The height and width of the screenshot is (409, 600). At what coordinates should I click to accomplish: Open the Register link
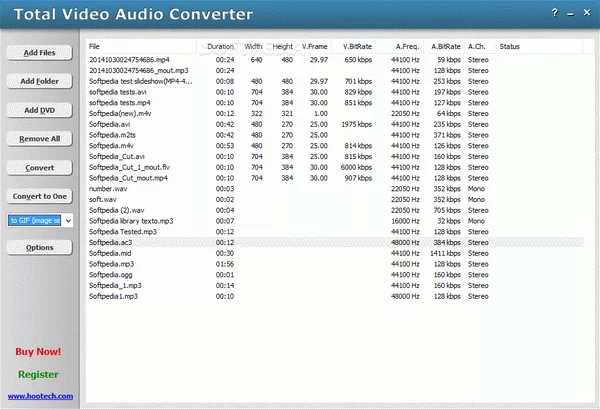click(x=38, y=374)
